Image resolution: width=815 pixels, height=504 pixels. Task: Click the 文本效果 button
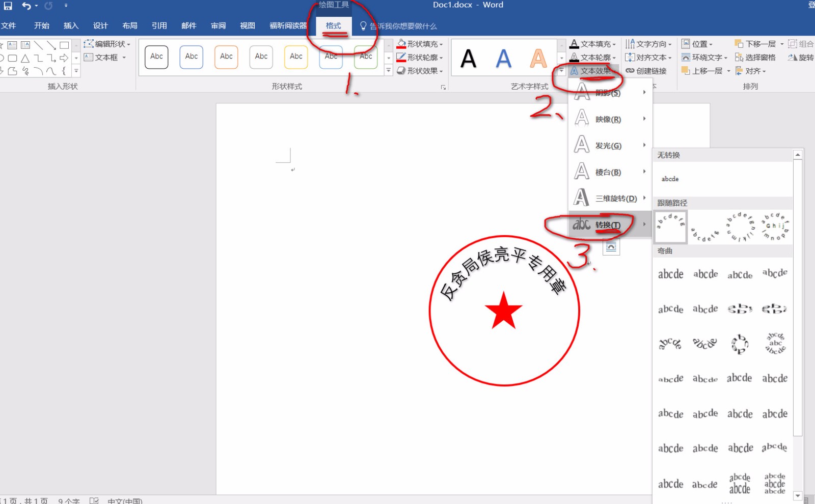(593, 71)
